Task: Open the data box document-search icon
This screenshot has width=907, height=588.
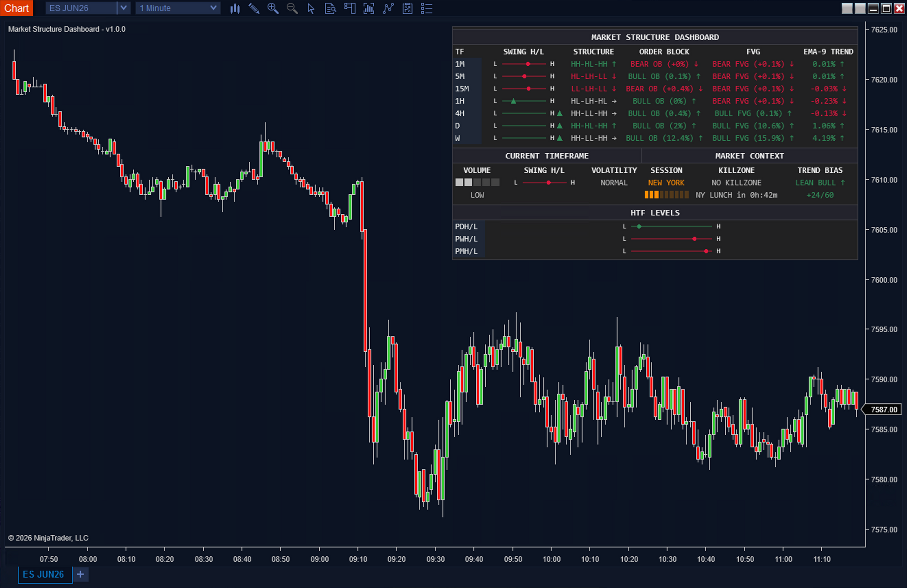Action: point(330,8)
